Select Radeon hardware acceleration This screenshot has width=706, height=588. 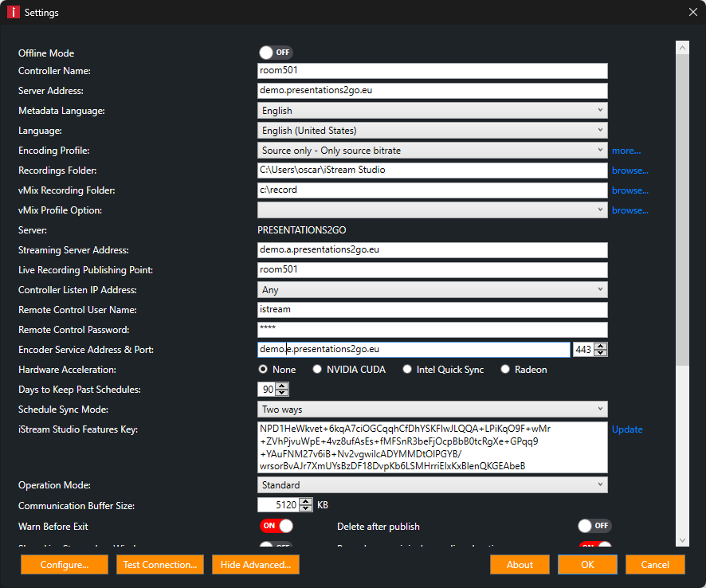[x=524, y=370]
